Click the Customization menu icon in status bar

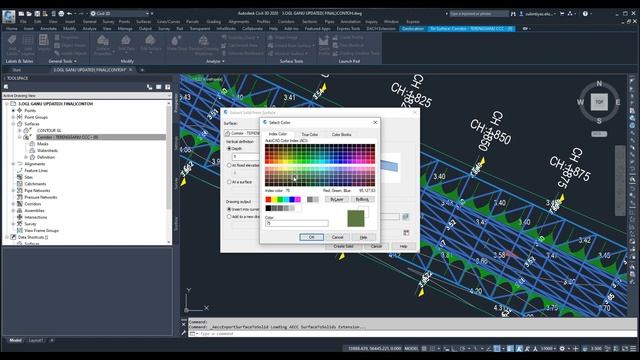[x=633, y=349]
